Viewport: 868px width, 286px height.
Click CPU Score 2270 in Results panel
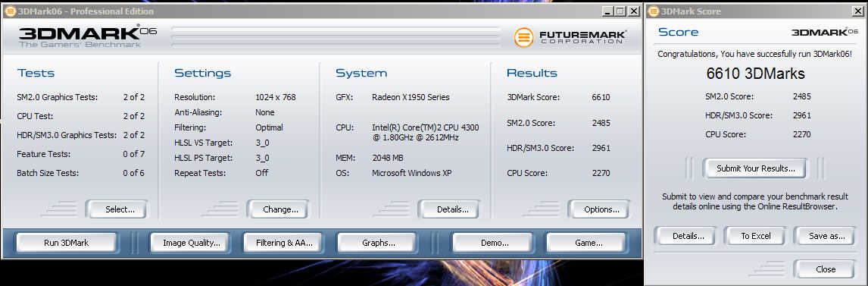601,173
